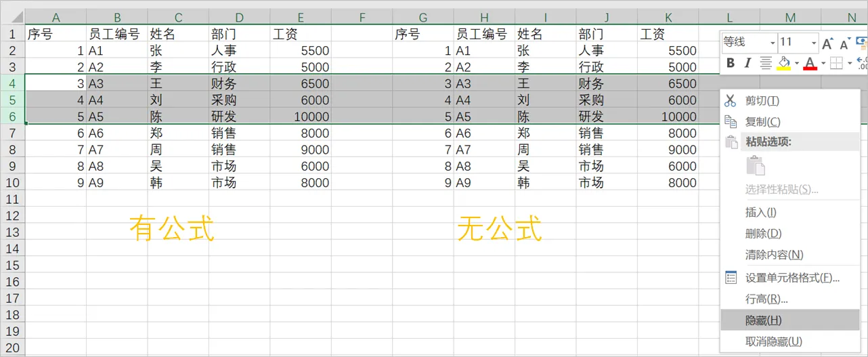Click cell D4 财务 in left table
Image resolution: width=868 pixels, height=357 pixels.
[239, 83]
